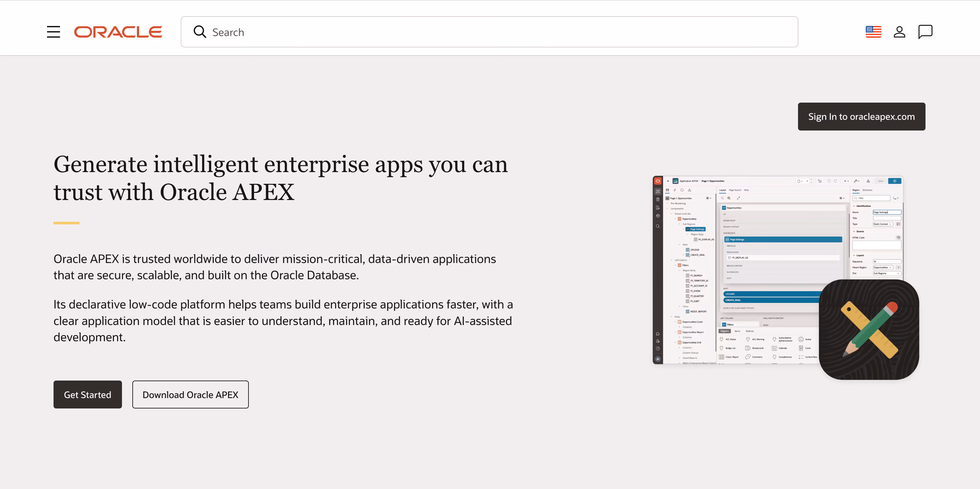The height and width of the screenshot is (489, 980).
Task: Open the user account icon
Action: pos(899,32)
